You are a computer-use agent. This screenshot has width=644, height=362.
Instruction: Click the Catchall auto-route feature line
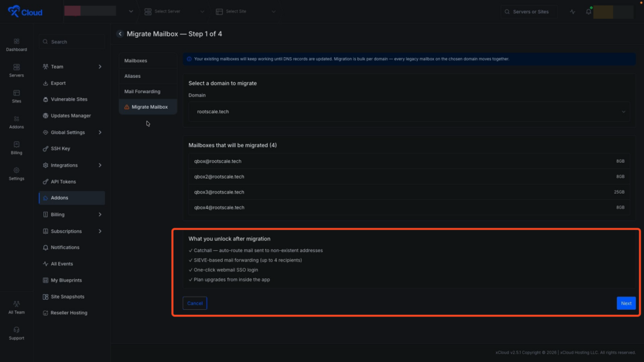click(255, 250)
